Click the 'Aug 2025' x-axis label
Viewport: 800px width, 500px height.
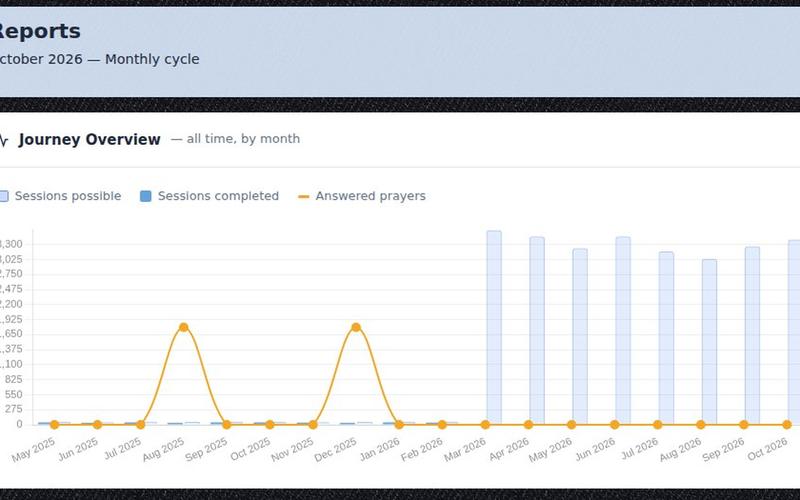(x=163, y=449)
